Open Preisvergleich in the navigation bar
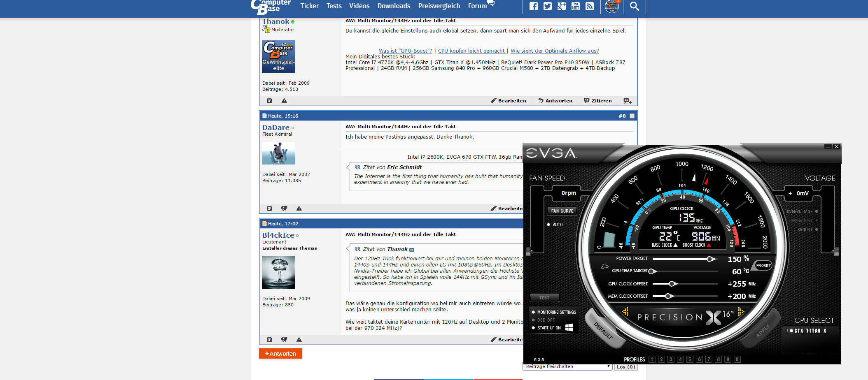 pyautogui.click(x=439, y=6)
